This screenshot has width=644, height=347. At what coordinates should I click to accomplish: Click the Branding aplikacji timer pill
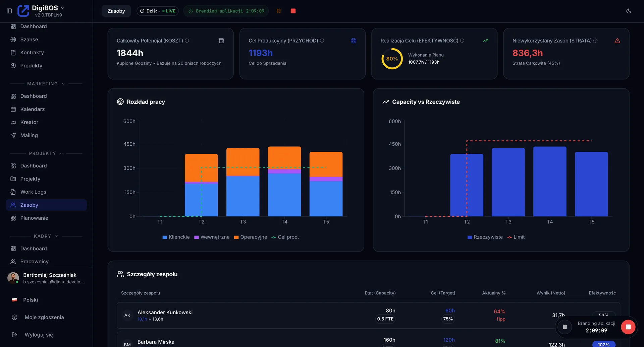click(226, 11)
